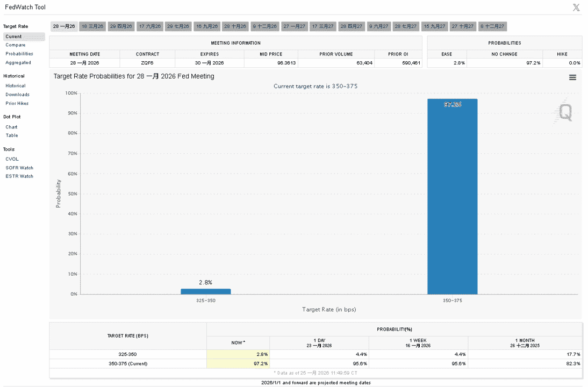This screenshot has width=588, height=387.
Task: Open CVOL tool link
Action: (12, 159)
